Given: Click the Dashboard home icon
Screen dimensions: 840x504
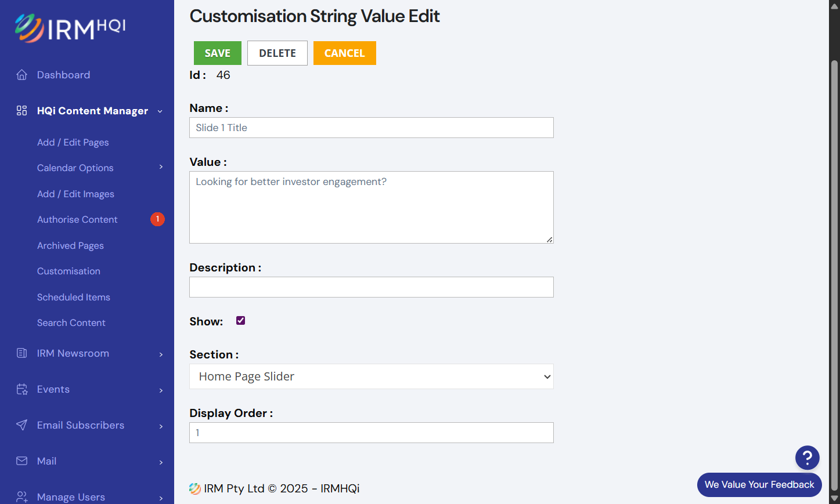Looking at the screenshot, I should click(22, 75).
